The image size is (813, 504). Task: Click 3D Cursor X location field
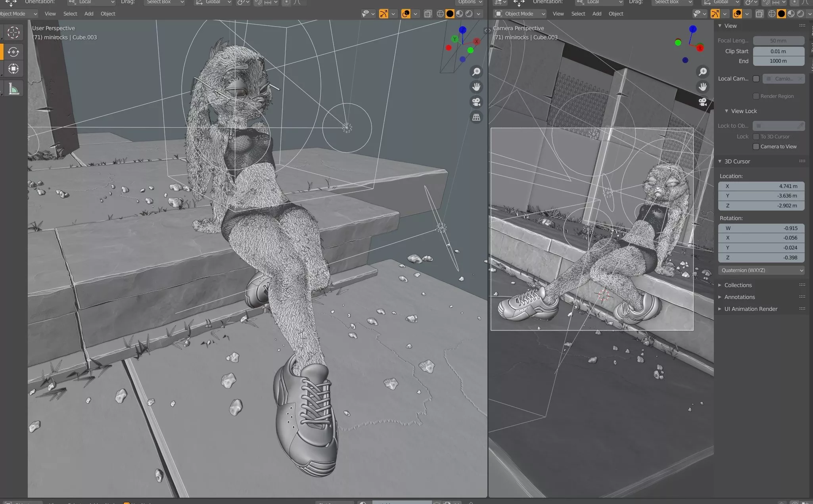click(x=761, y=186)
